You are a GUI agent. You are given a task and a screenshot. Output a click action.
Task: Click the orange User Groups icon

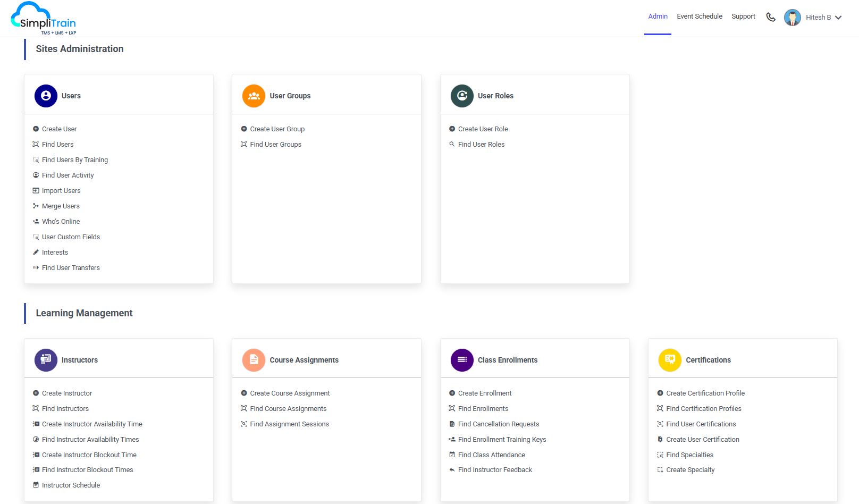pyautogui.click(x=254, y=96)
